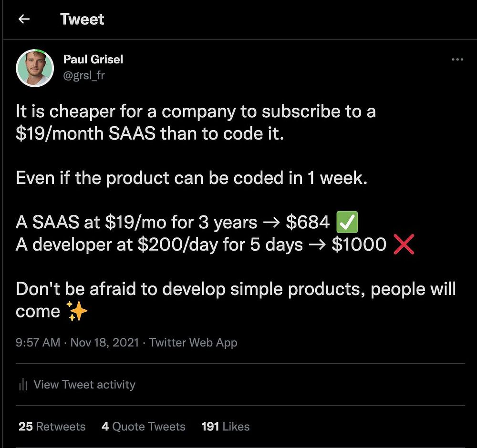Open the Paul Grisel display name link
Viewport: 477px width, 448px height.
(x=93, y=60)
